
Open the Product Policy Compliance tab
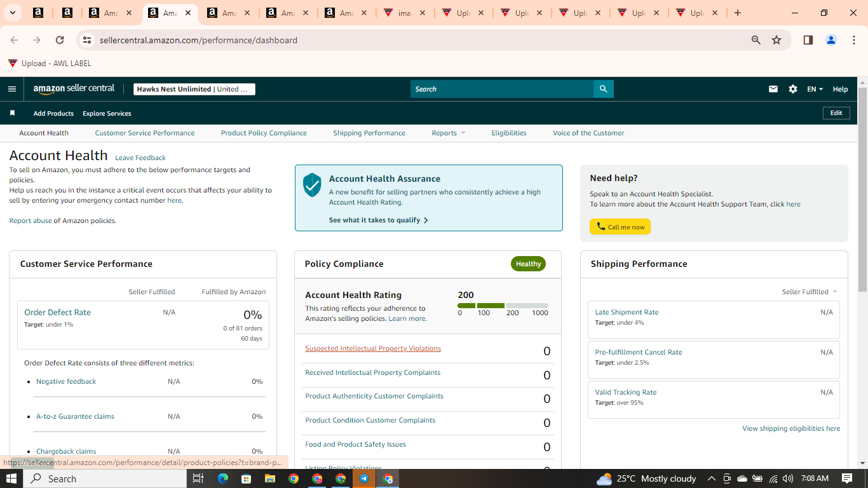coord(264,133)
